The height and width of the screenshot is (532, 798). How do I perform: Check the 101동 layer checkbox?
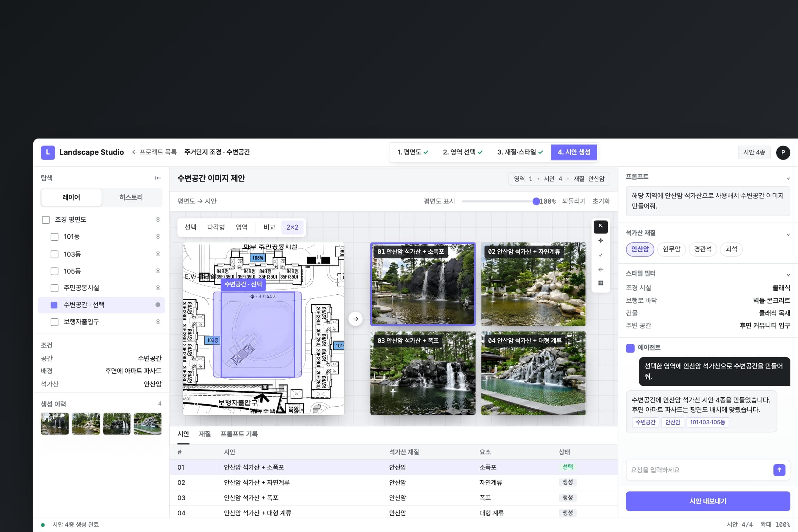click(x=54, y=237)
